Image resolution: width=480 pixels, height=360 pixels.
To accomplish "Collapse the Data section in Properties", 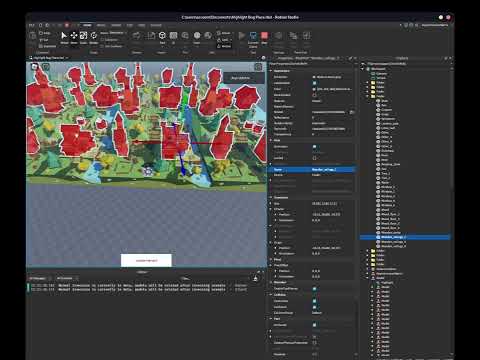I will 271,140.
